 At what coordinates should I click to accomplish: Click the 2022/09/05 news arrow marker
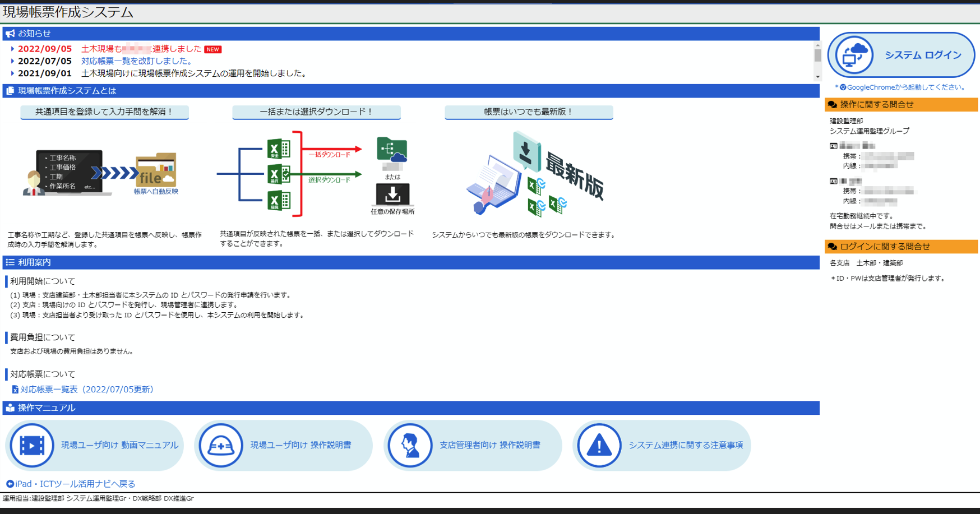click(12, 49)
